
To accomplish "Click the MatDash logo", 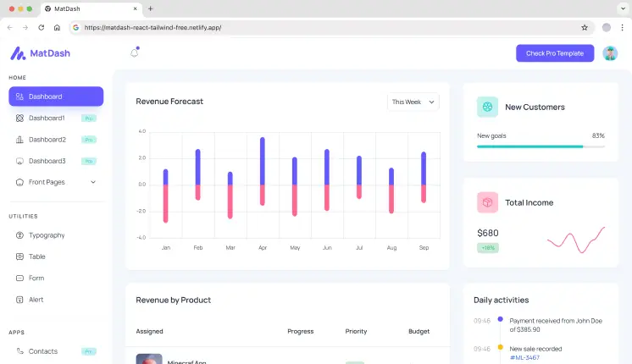I will coord(40,53).
